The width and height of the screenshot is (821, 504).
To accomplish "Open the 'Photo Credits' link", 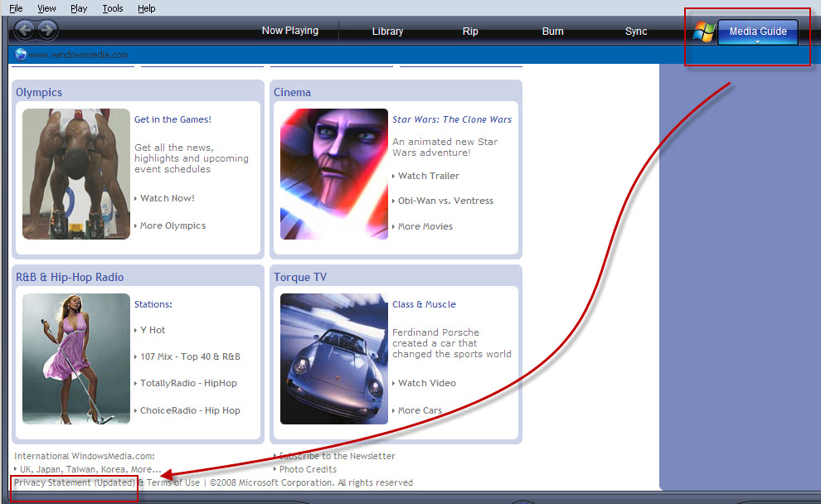I will tap(308, 469).
